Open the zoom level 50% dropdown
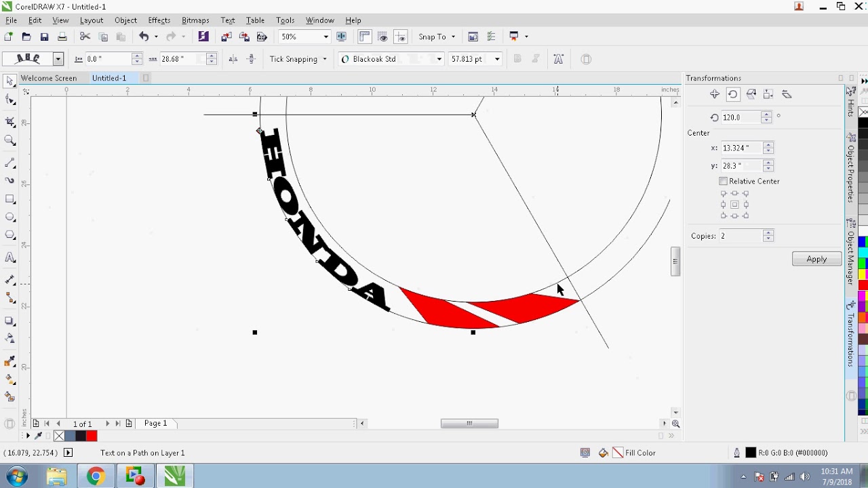Viewport: 868px width, 488px height. pyautogui.click(x=326, y=37)
